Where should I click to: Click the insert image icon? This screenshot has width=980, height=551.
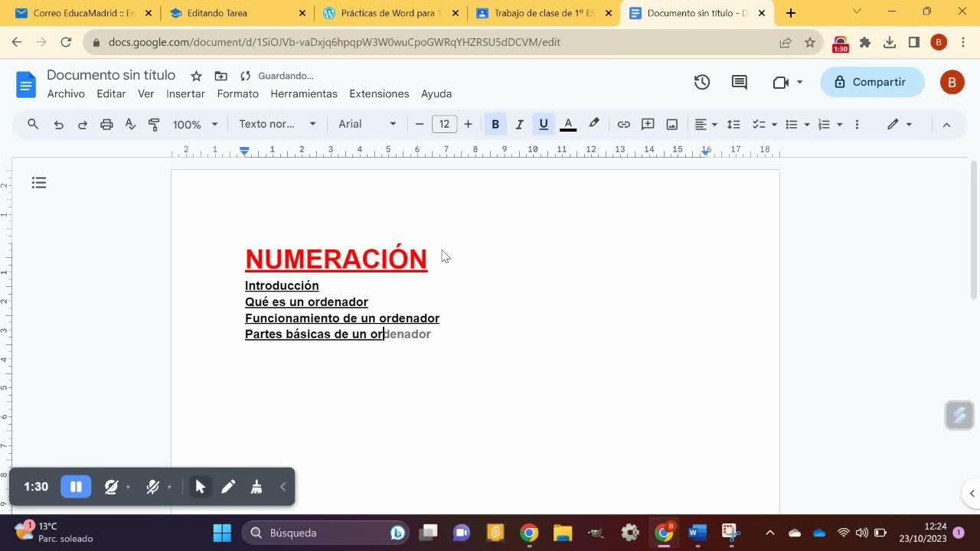(x=671, y=124)
